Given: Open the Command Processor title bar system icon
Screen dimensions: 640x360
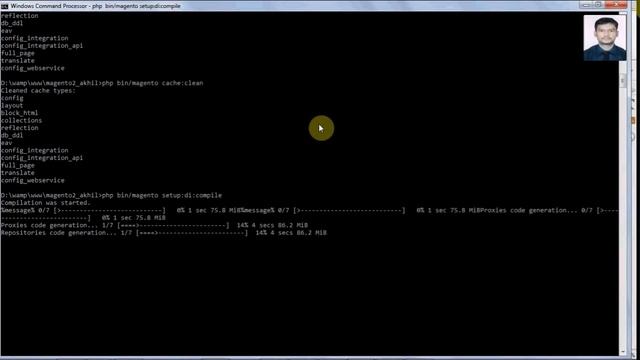Looking at the screenshot, I should [4, 6].
